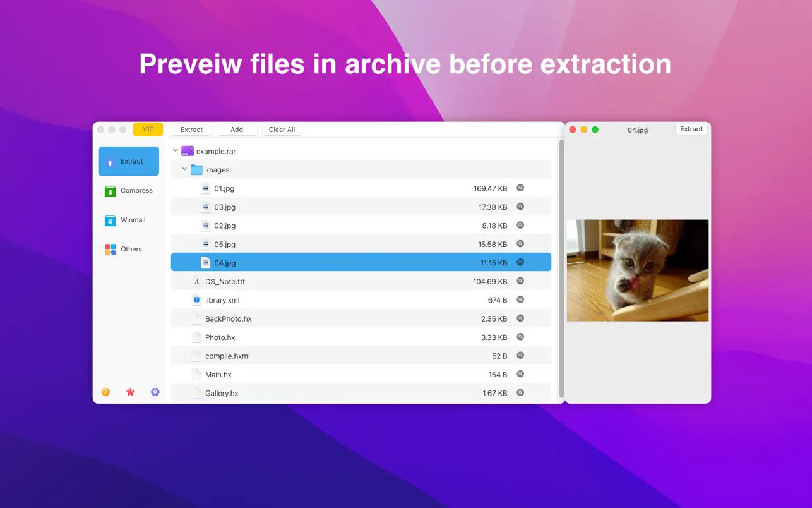The height and width of the screenshot is (508, 812).
Task: Select the Photo.hx file name
Action: pos(220,337)
